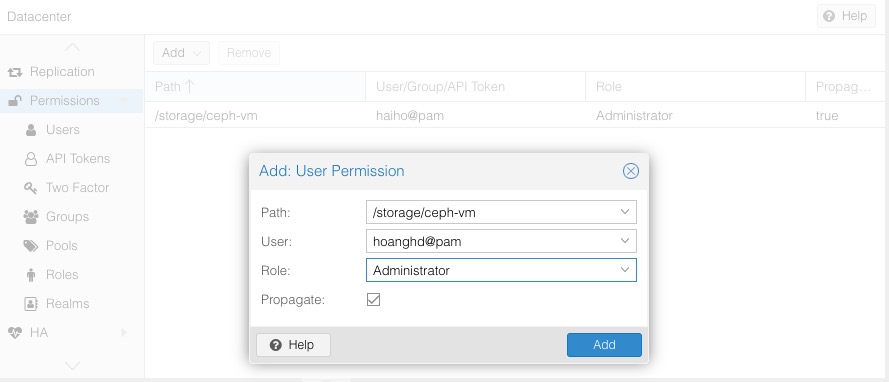
Task: Expand the HA menu arrow
Action: (x=124, y=333)
